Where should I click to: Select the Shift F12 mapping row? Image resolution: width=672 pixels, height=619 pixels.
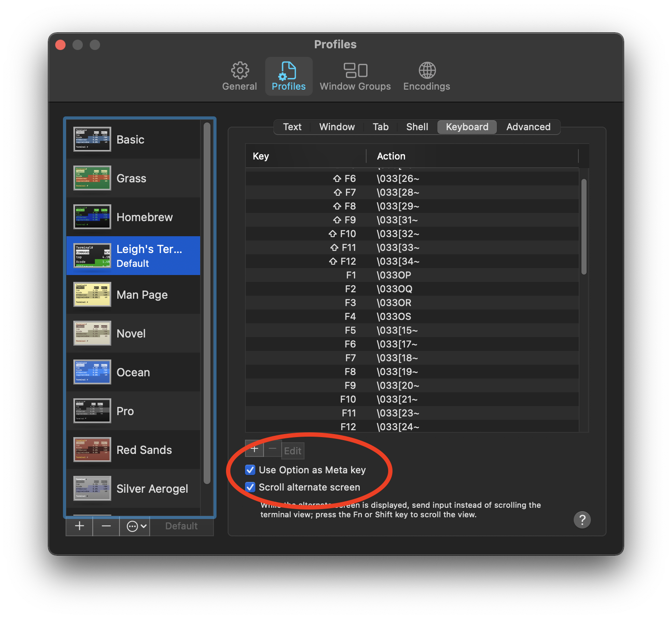click(412, 261)
